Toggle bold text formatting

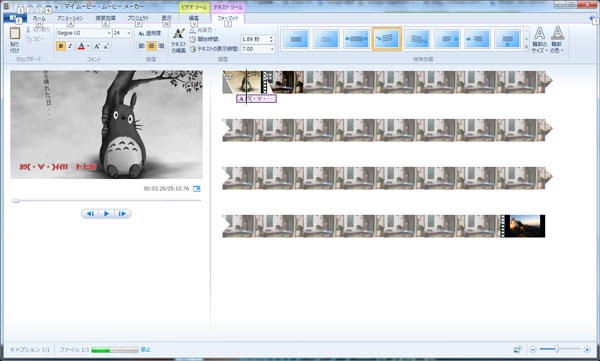click(x=61, y=46)
